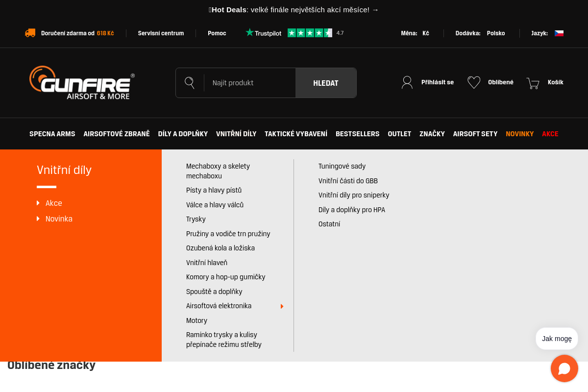588x392 pixels.
Task: Expand Airsoftová elektronika submenu arrow
Action: pyautogui.click(x=282, y=306)
